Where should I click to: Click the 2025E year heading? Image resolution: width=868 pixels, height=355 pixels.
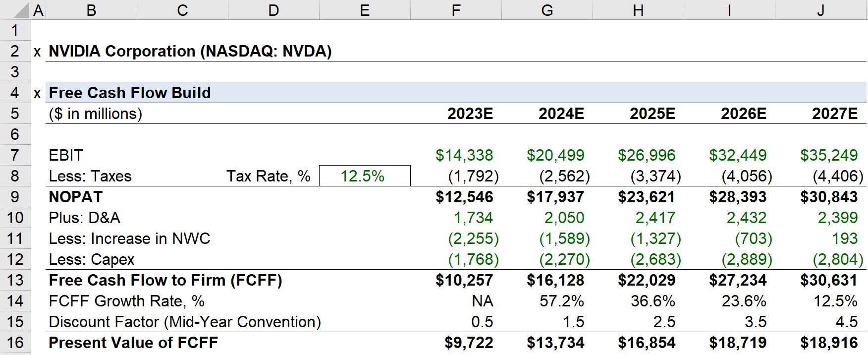coord(652,114)
